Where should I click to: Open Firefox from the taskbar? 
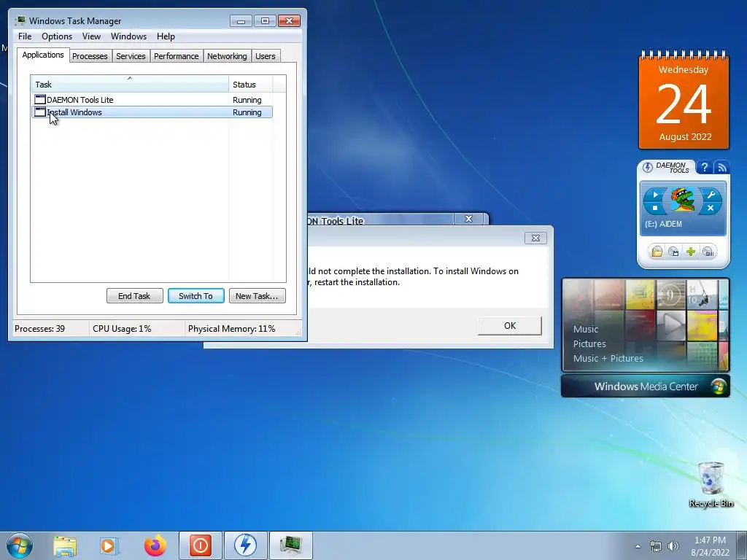click(155, 545)
